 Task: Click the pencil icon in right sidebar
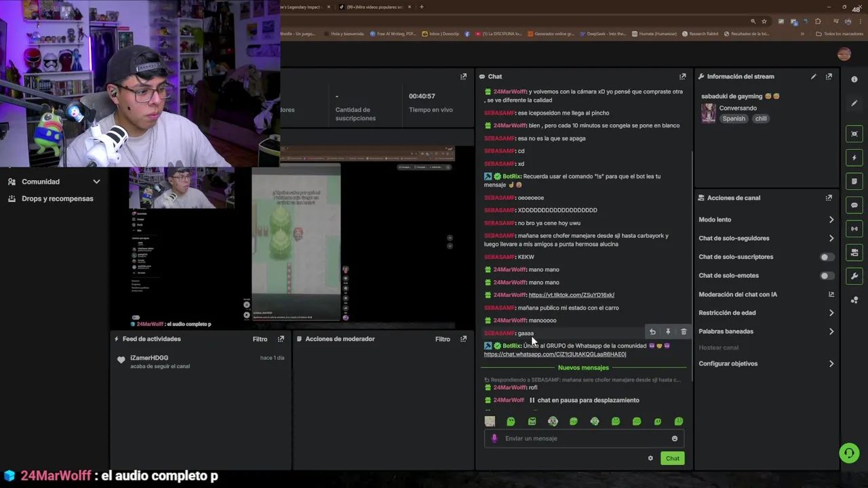pyautogui.click(x=854, y=103)
